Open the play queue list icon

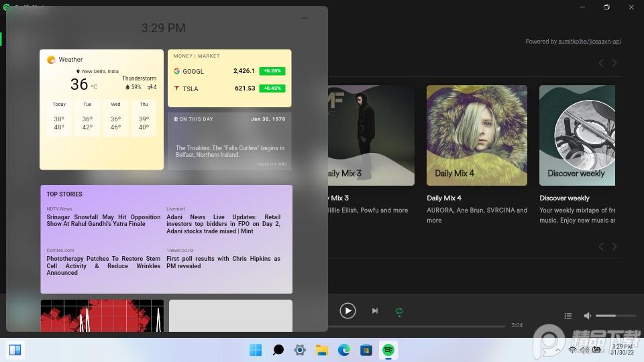click(568, 316)
